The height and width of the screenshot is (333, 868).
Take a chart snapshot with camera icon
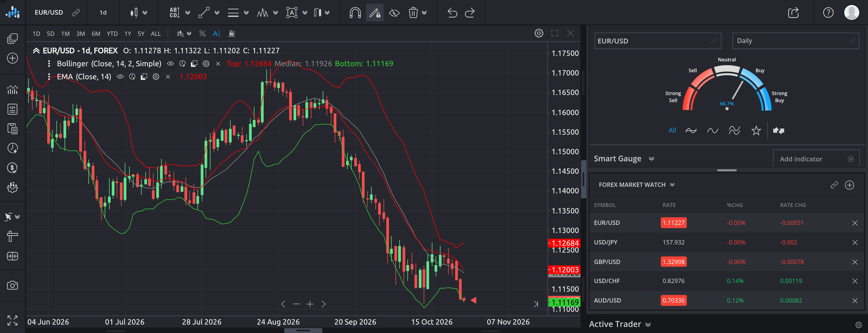tap(12, 286)
